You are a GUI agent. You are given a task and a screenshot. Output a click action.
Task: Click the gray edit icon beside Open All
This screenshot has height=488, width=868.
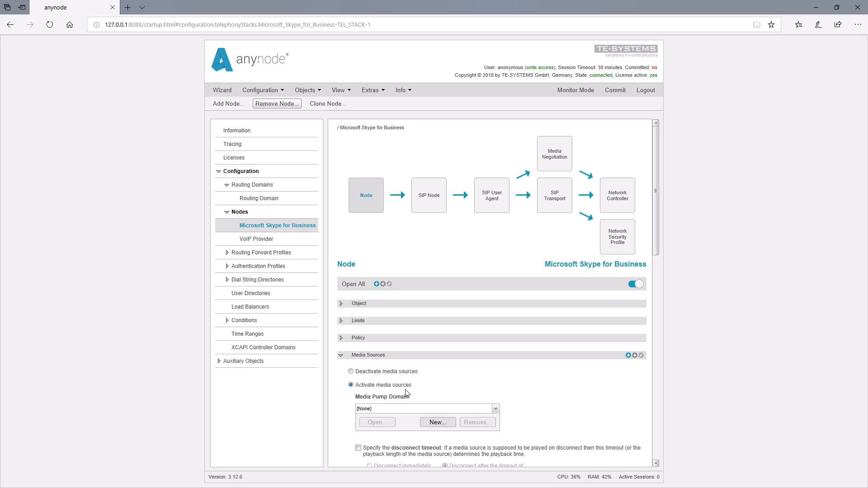[389, 284]
